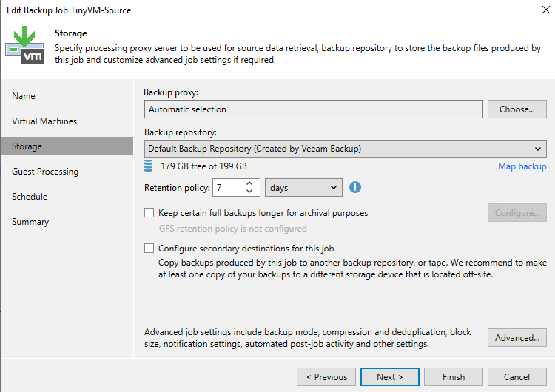Increase retention policy value with up arrow
The height and width of the screenshot is (392, 555).
tap(249, 183)
